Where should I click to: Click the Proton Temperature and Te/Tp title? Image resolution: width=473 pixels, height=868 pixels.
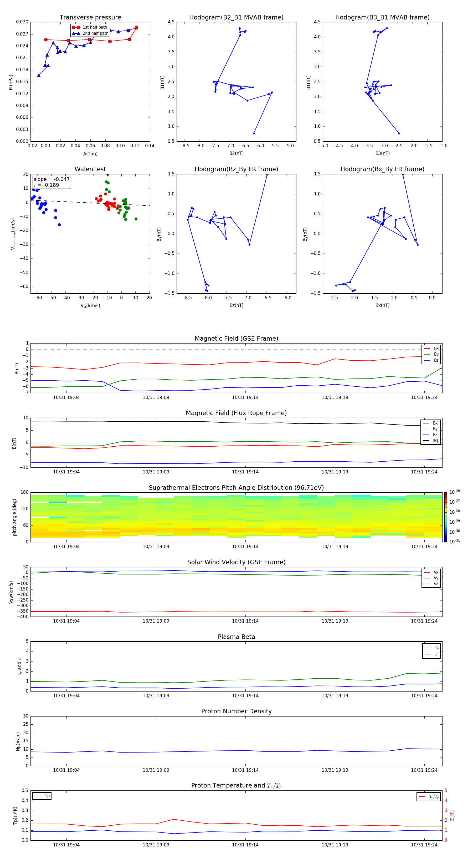point(236,786)
